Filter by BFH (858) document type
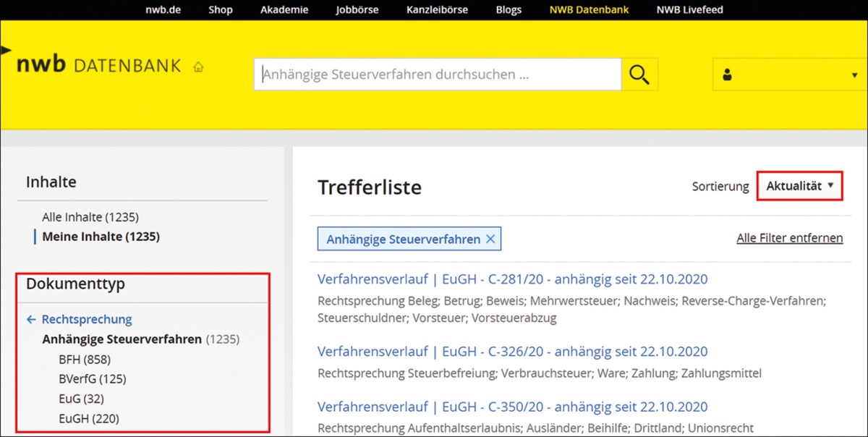 tap(85, 359)
